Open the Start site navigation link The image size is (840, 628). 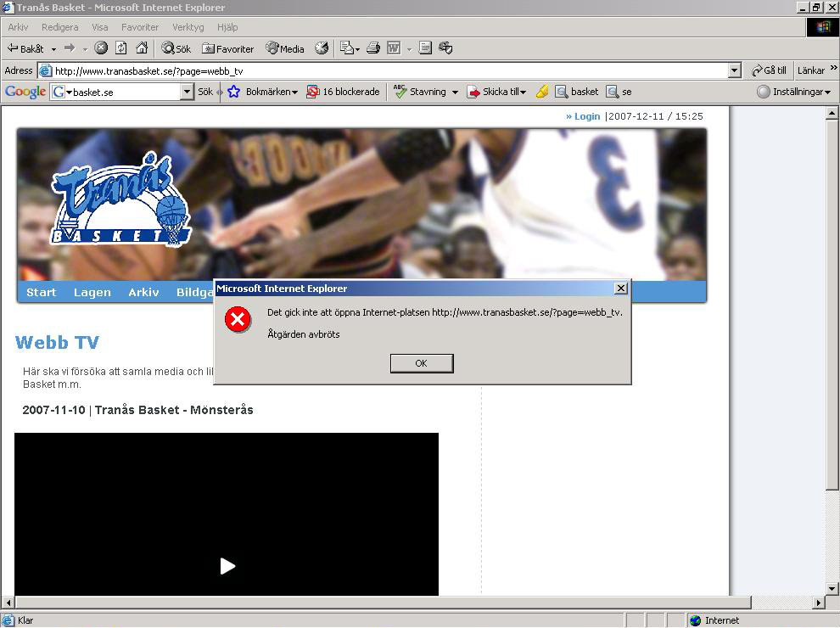coord(42,292)
